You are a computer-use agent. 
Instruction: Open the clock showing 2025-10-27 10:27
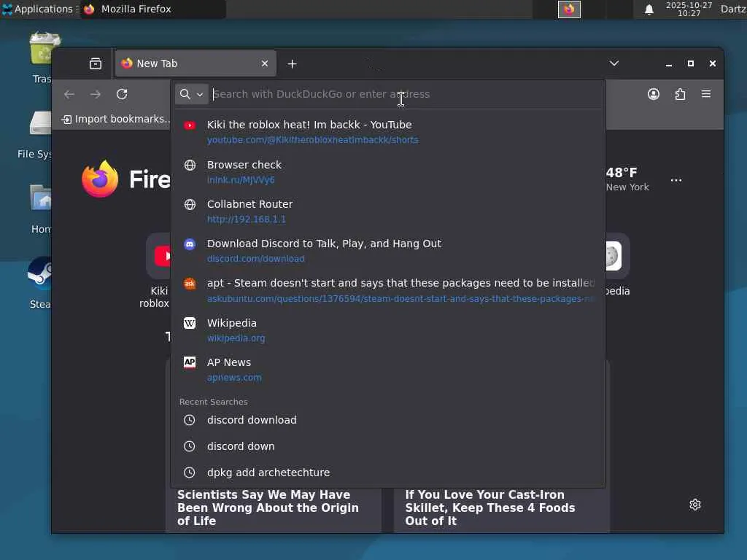pyautogui.click(x=689, y=9)
